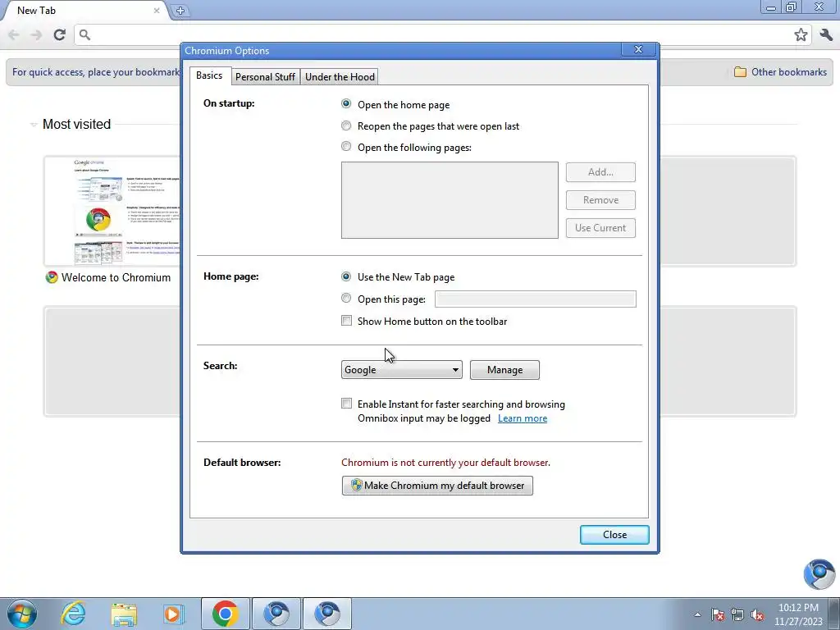Open the Learn more link
The width and height of the screenshot is (840, 630).
point(523,418)
